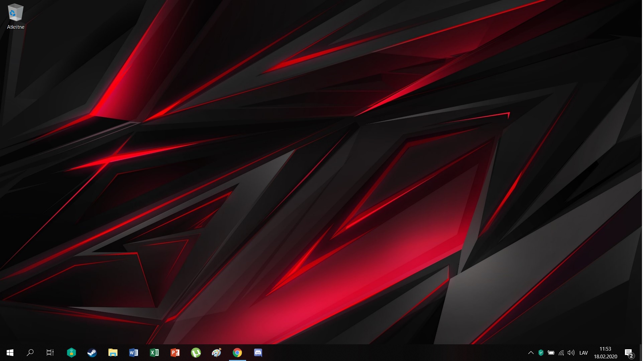Select the Atkritne recycle bin icon
This screenshot has height=361, width=644.
pos(15,17)
